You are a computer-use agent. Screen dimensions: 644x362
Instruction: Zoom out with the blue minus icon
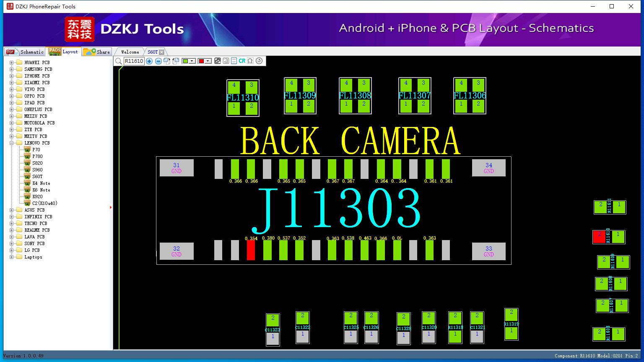[158, 61]
